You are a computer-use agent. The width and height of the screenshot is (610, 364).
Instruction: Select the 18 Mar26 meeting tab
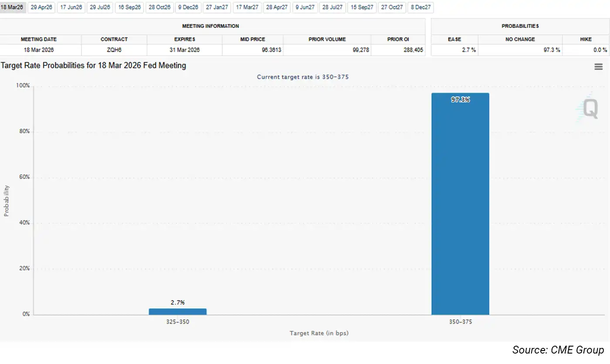(x=13, y=7)
